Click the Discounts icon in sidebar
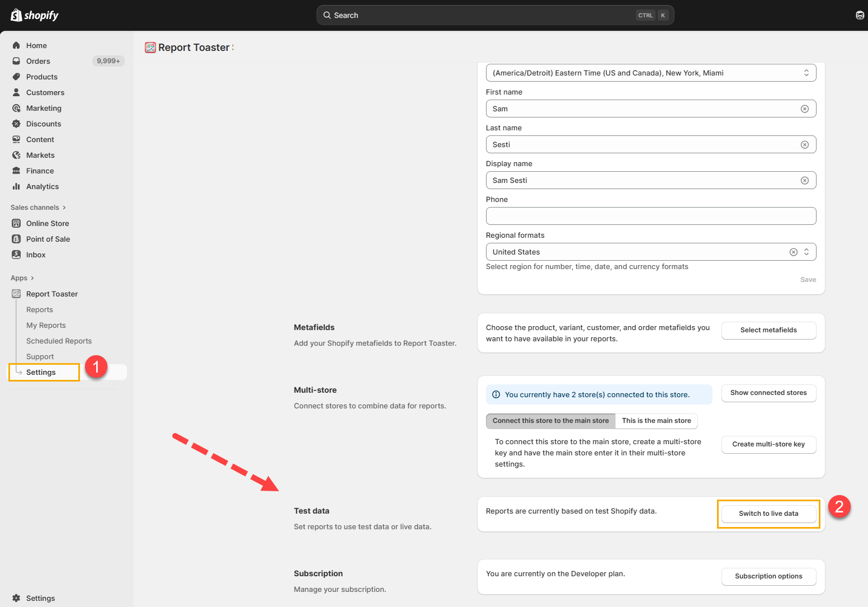Screen dimensions: 868x607 16,124
